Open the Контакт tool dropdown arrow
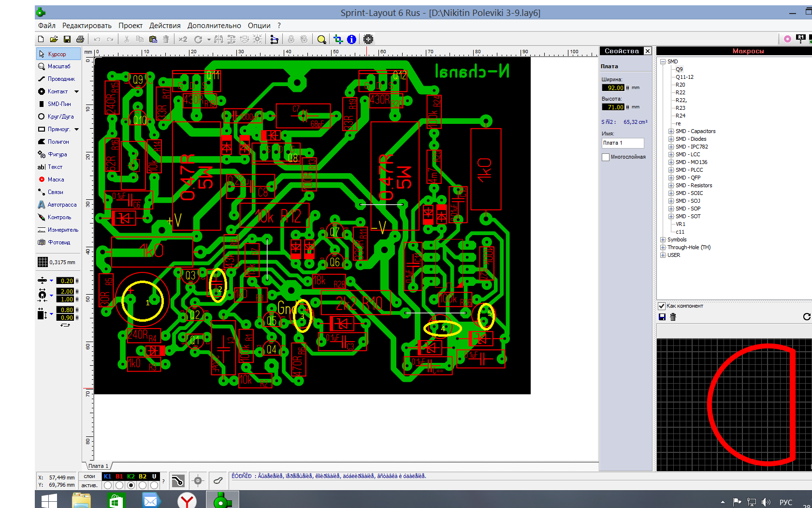812x508 pixels. click(x=76, y=91)
